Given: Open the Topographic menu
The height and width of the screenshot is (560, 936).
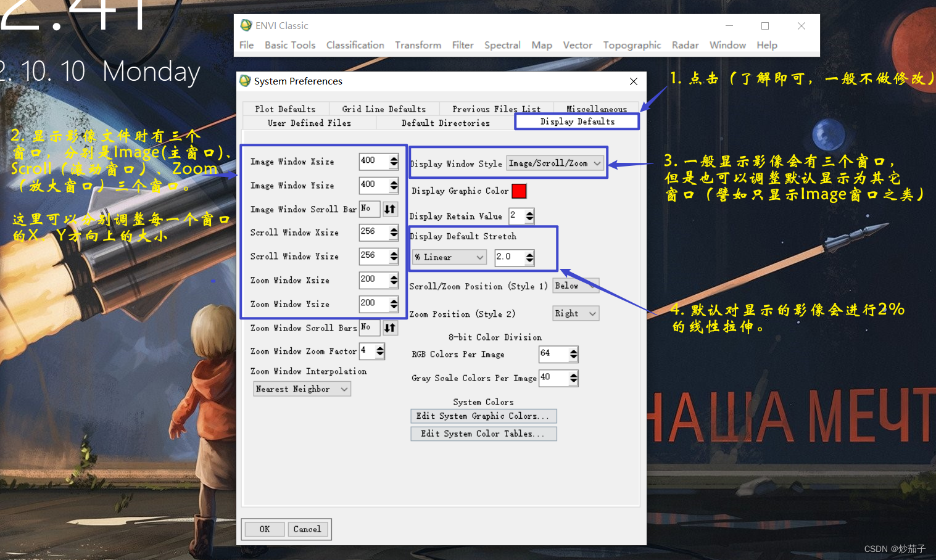Looking at the screenshot, I should (632, 45).
